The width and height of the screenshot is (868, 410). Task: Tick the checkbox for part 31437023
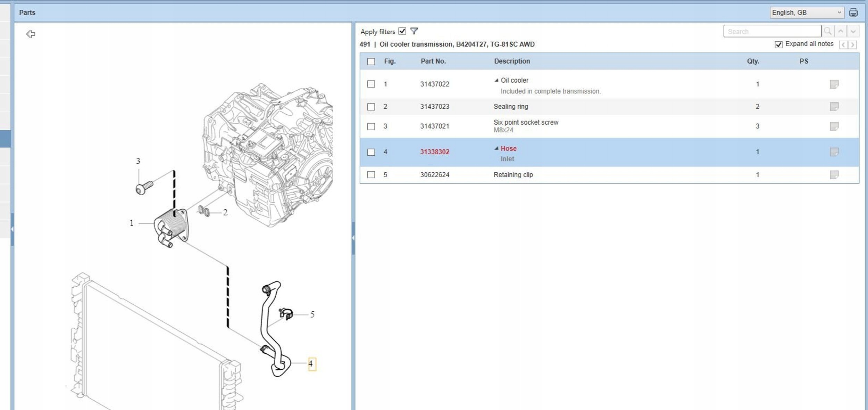371,107
